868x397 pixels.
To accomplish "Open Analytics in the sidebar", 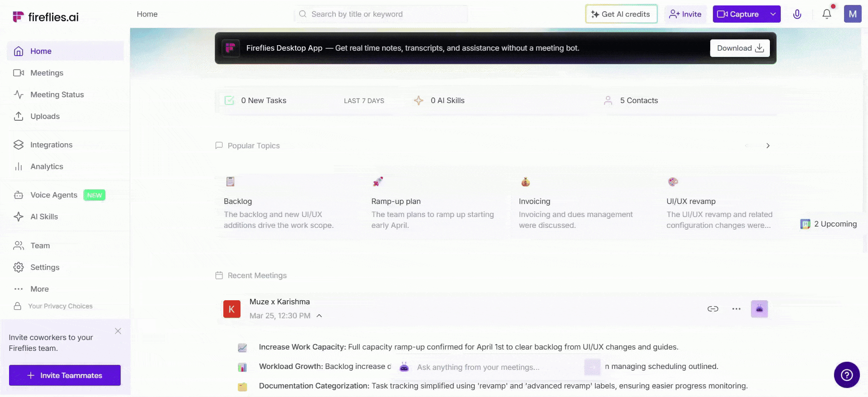I will [66, 166].
